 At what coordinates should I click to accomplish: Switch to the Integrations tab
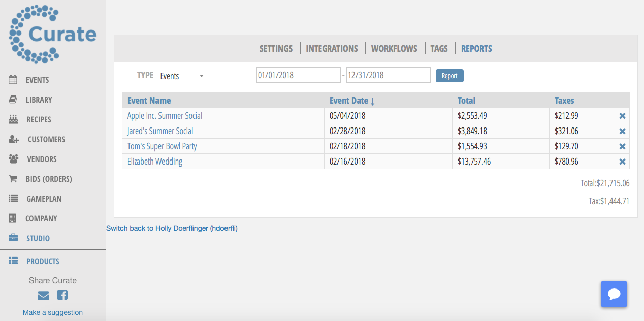pos(332,49)
